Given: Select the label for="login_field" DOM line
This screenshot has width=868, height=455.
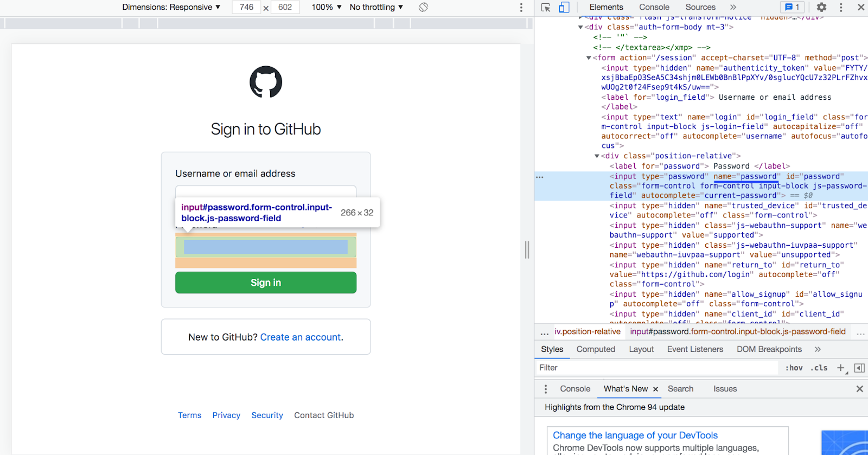Looking at the screenshot, I should point(716,102).
